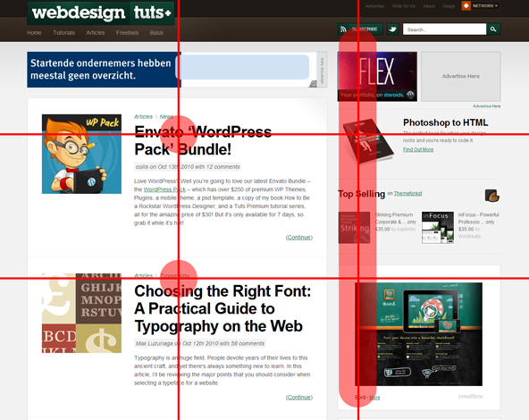Click the Advertise Here placeholder box
This screenshot has width=529, height=420.
tap(461, 77)
